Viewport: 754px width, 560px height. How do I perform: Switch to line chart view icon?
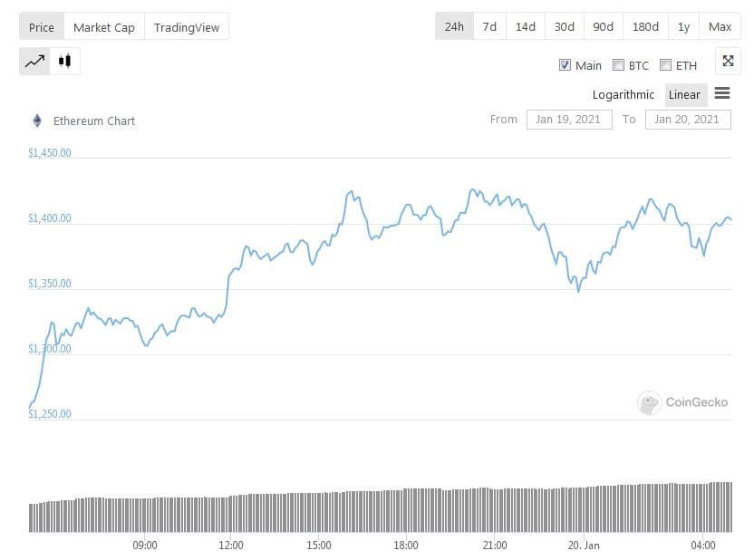coord(35,62)
